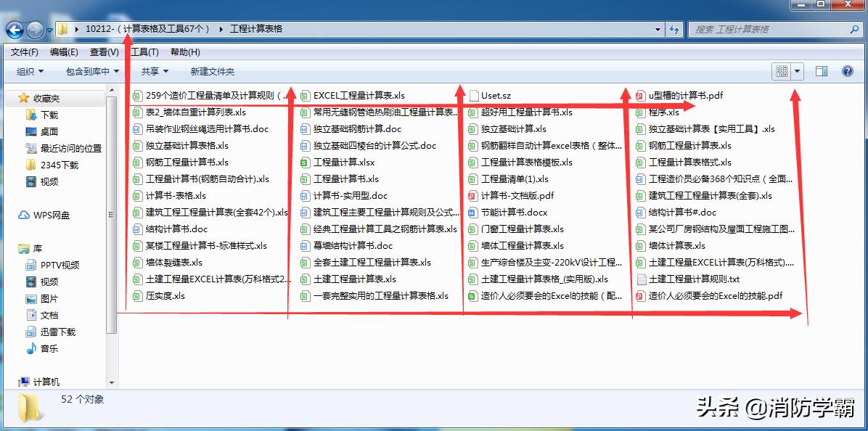Click the blue help question mark icon

click(848, 70)
